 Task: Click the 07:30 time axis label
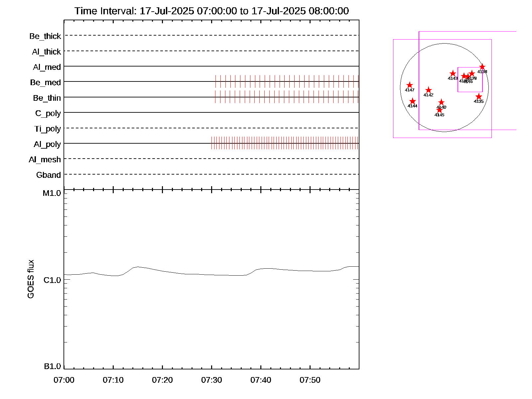pyautogui.click(x=211, y=380)
